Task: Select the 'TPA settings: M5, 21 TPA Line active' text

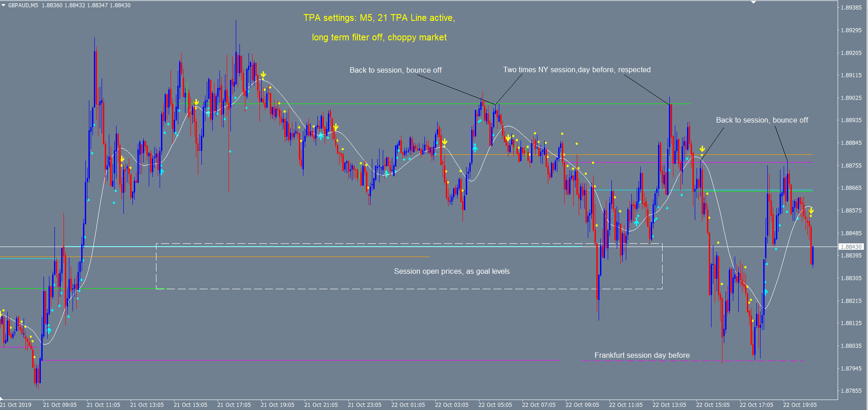Action: [379, 18]
